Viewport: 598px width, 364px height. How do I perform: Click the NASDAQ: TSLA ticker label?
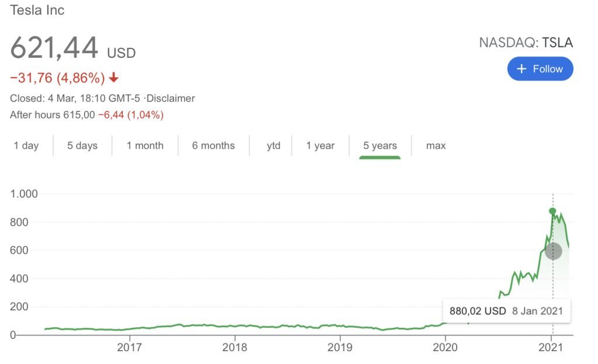[526, 42]
